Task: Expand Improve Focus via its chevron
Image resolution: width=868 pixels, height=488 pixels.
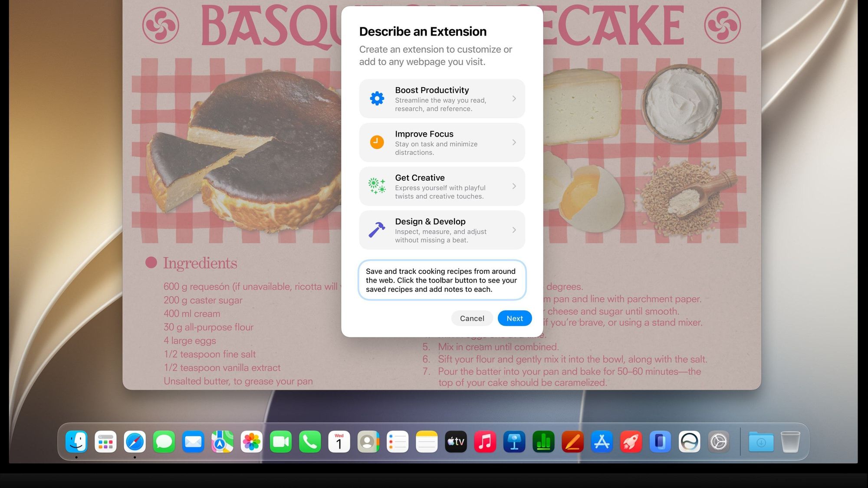Action: point(514,142)
